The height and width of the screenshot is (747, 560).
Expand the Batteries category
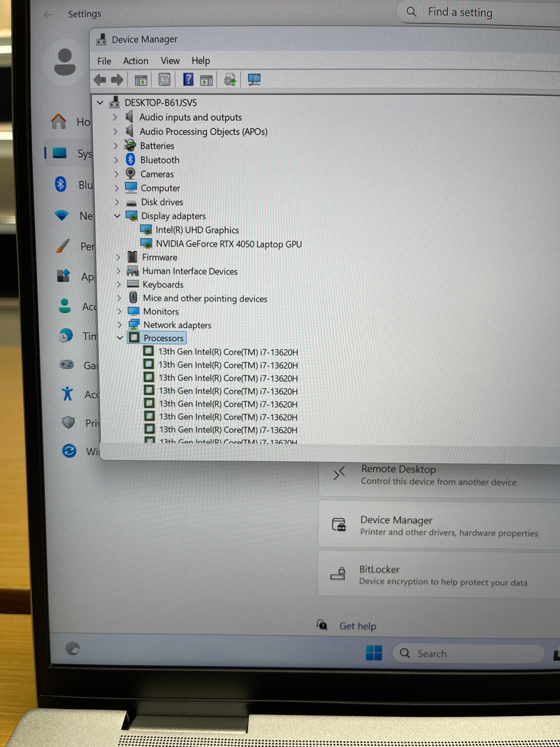(115, 146)
